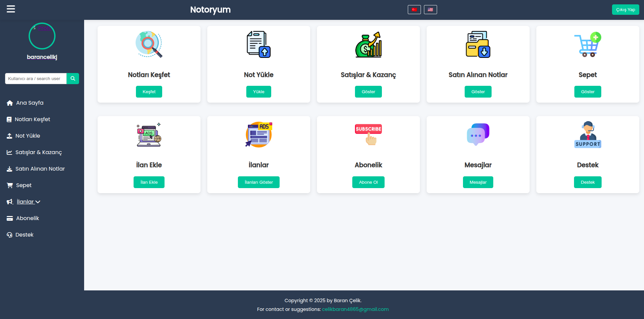The image size is (644, 319).
Task: Click the user search input field
Action: (x=35, y=78)
